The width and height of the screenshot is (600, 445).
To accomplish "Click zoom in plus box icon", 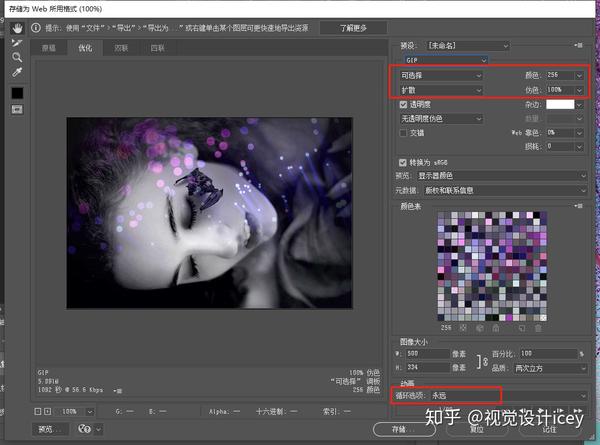I will point(47,411).
